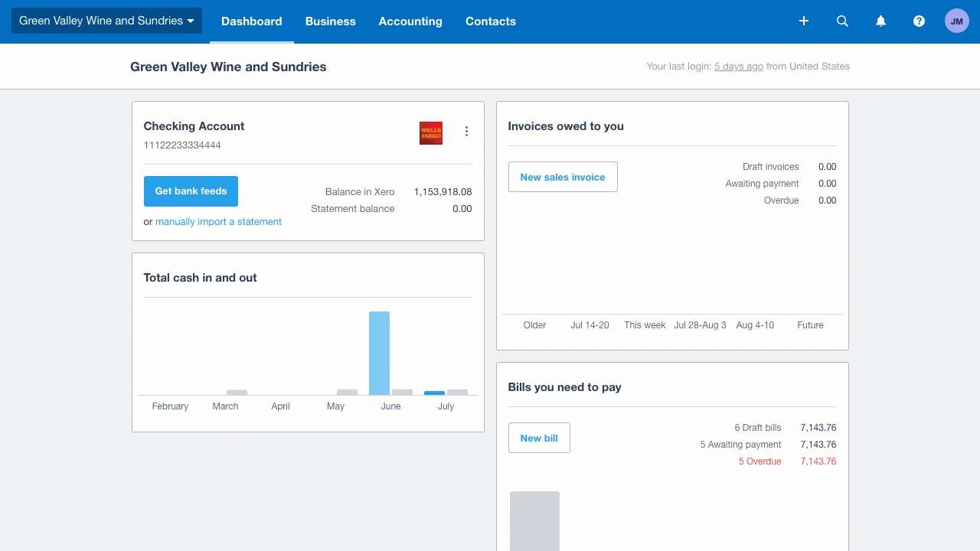Click the gray May cash-out bar
This screenshot has width=980, height=551.
pyautogui.click(x=347, y=392)
